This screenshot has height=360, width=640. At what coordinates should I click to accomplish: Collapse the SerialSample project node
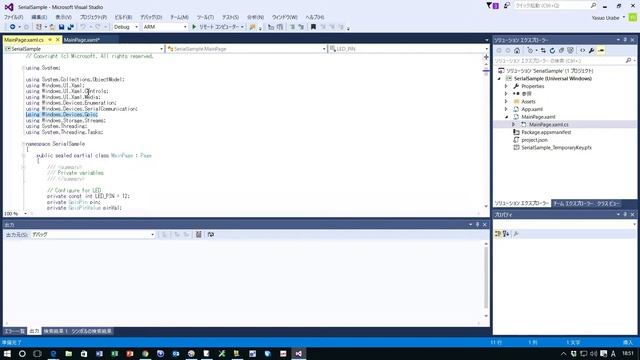(499, 79)
